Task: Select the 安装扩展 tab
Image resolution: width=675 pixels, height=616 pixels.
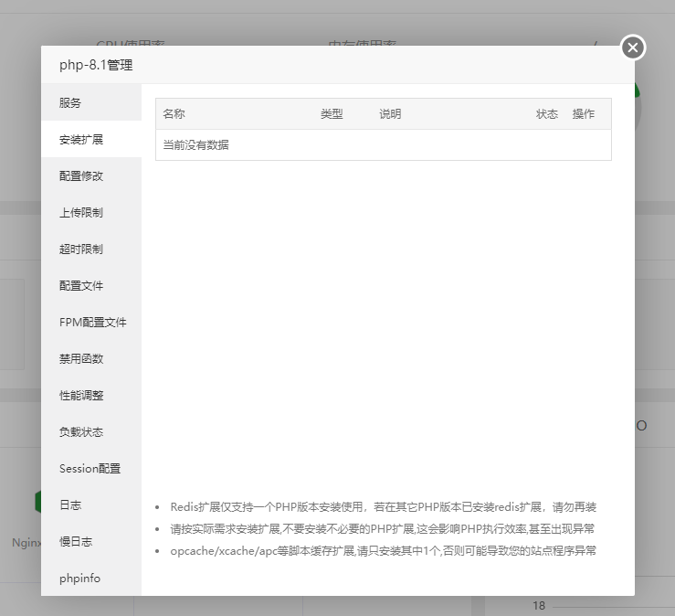Action: [91, 139]
